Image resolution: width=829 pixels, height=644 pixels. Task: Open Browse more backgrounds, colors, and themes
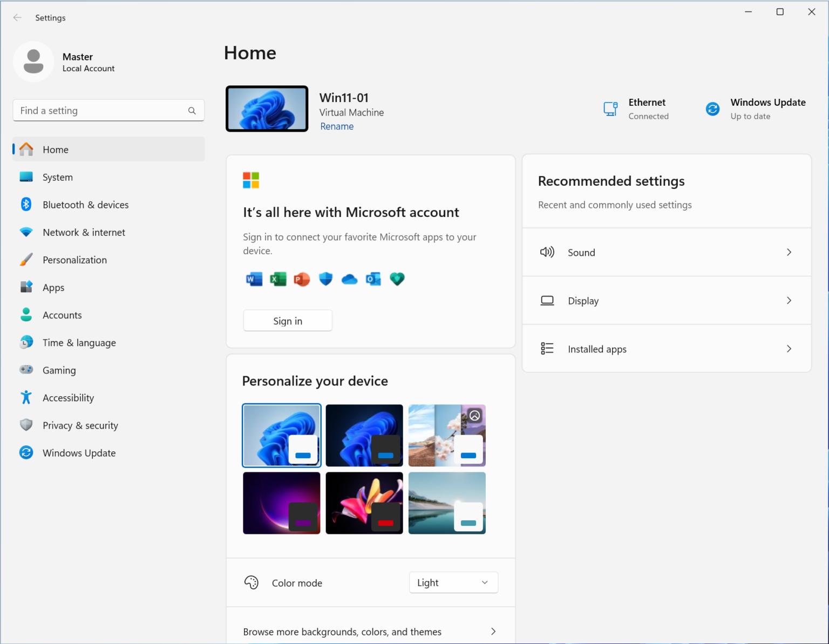click(370, 631)
